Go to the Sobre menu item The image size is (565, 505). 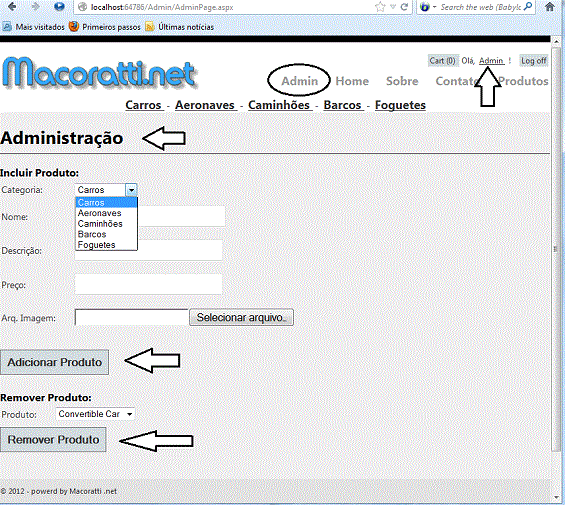402,81
